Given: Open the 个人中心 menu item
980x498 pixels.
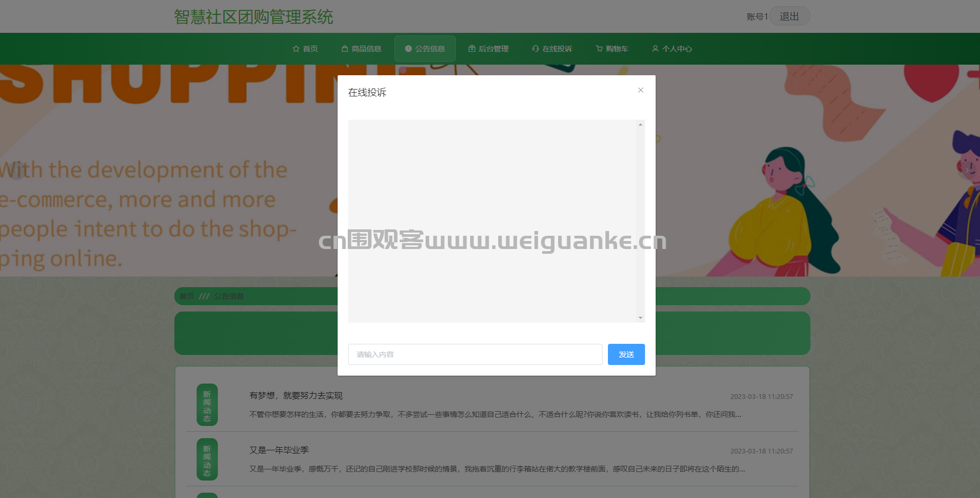Looking at the screenshot, I should (677, 49).
